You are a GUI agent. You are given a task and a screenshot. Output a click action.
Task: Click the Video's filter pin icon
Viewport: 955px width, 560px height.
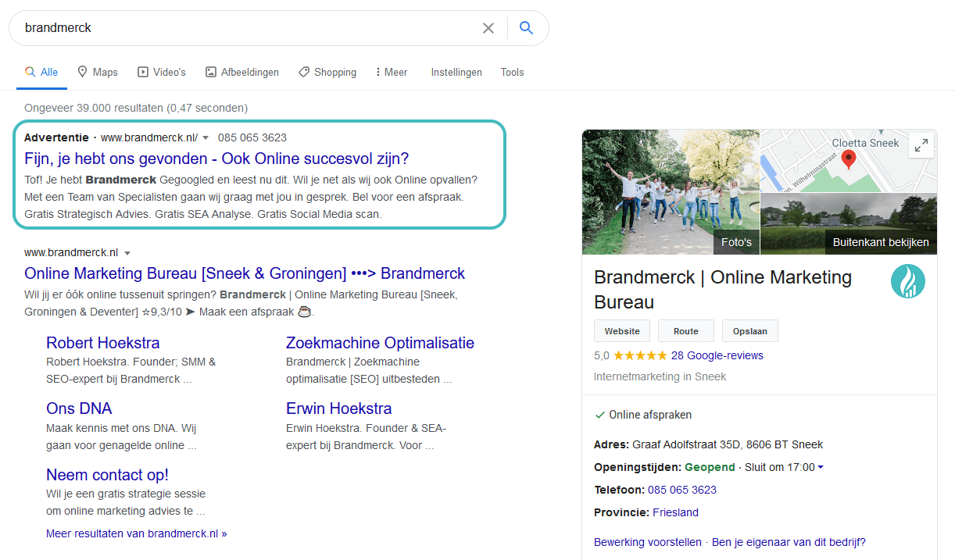141,72
